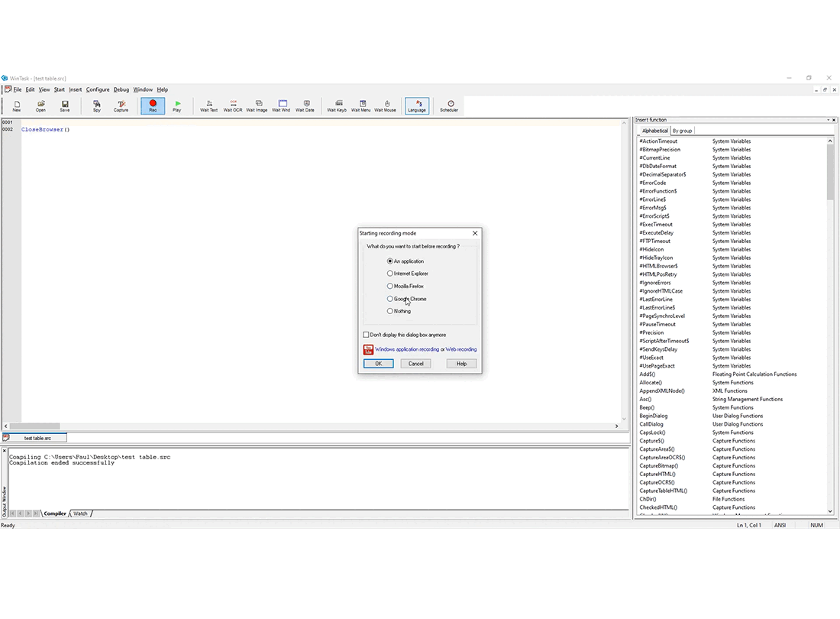The image size is (840, 619).
Task: Insert a Wait Image statement
Action: pyautogui.click(x=257, y=105)
